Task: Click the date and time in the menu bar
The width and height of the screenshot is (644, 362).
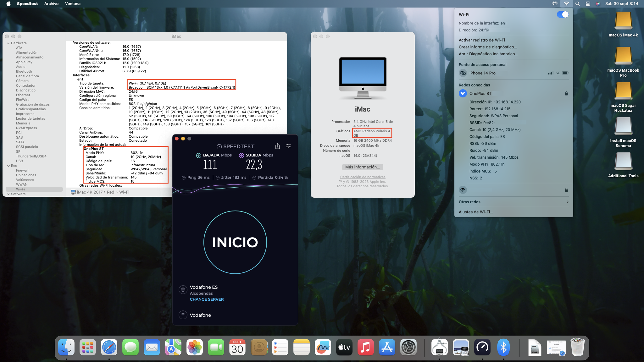Action: [622, 4]
